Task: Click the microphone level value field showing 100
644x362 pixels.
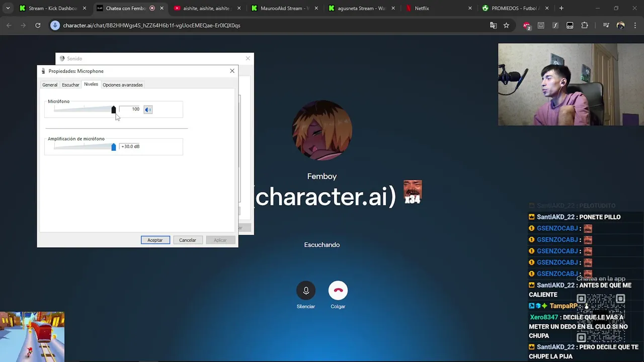Action: click(130, 109)
